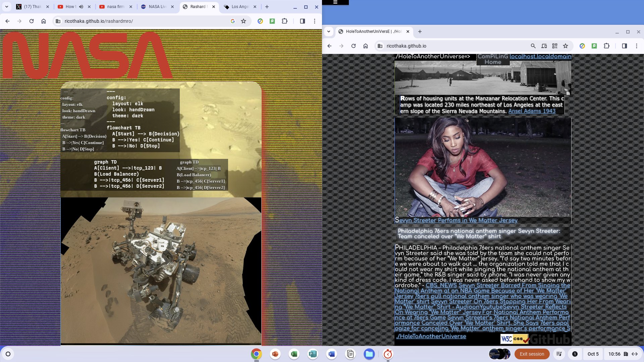Click send to devices icon in right address bar

(x=544, y=46)
